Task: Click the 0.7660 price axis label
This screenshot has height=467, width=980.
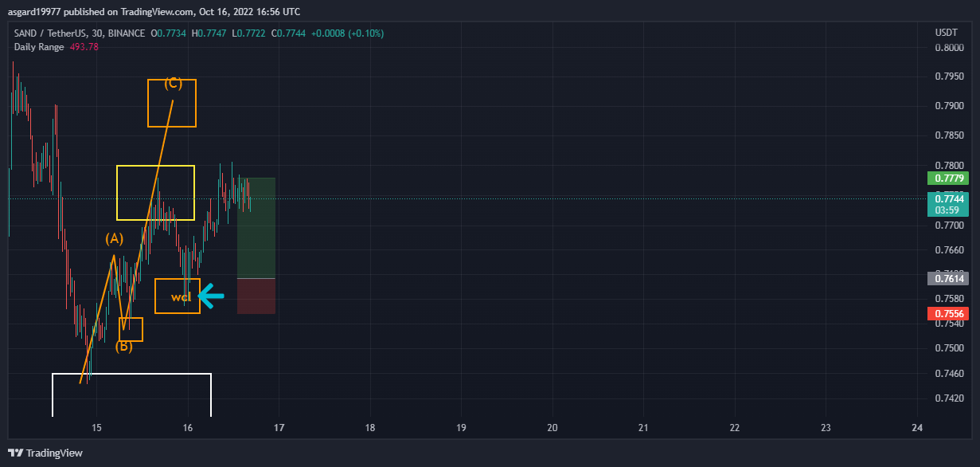Action: click(x=949, y=250)
